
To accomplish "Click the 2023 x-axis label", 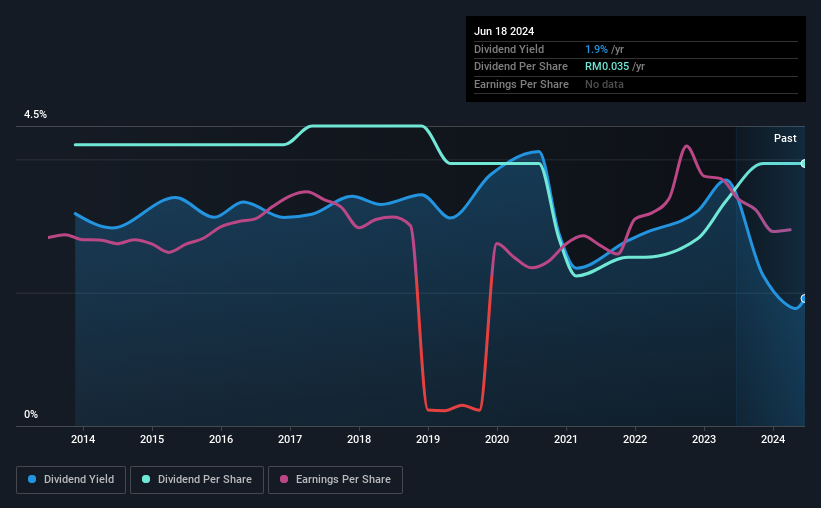I will (704, 439).
